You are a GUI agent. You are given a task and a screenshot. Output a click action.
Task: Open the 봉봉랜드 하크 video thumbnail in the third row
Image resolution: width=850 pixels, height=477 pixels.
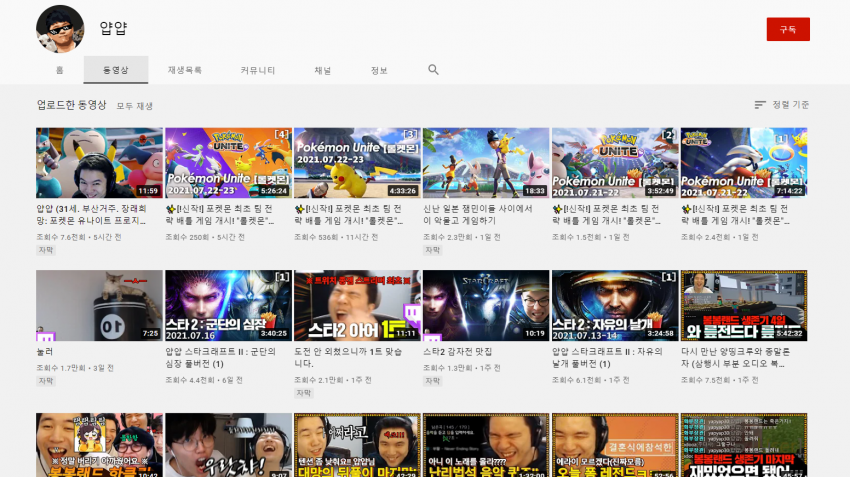click(x=99, y=445)
